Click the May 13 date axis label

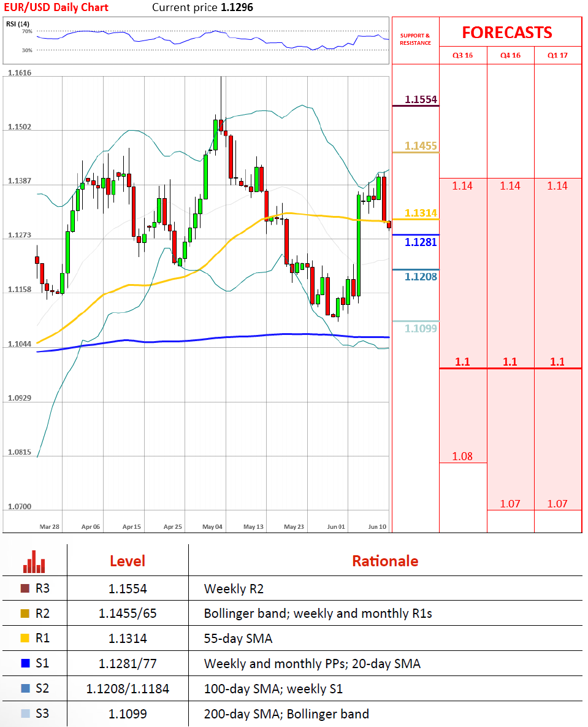tap(253, 527)
